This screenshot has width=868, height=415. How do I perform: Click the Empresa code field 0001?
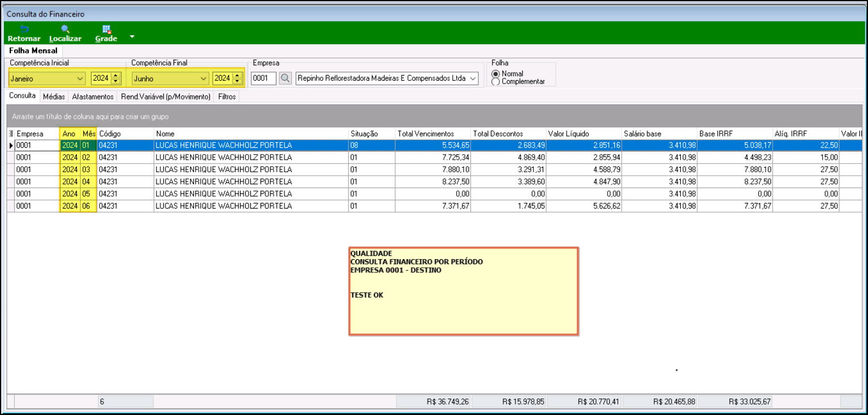pyautogui.click(x=263, y=78)
